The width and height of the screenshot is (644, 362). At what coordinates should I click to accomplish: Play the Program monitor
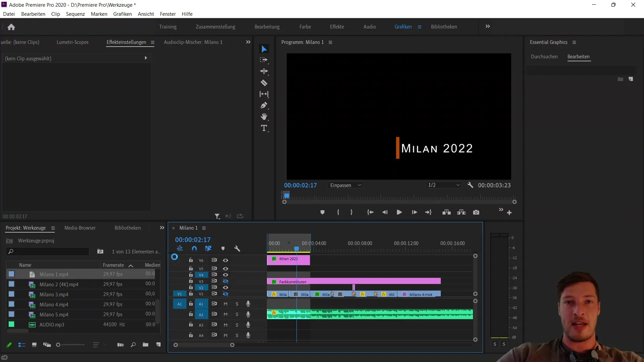point(399,213)
